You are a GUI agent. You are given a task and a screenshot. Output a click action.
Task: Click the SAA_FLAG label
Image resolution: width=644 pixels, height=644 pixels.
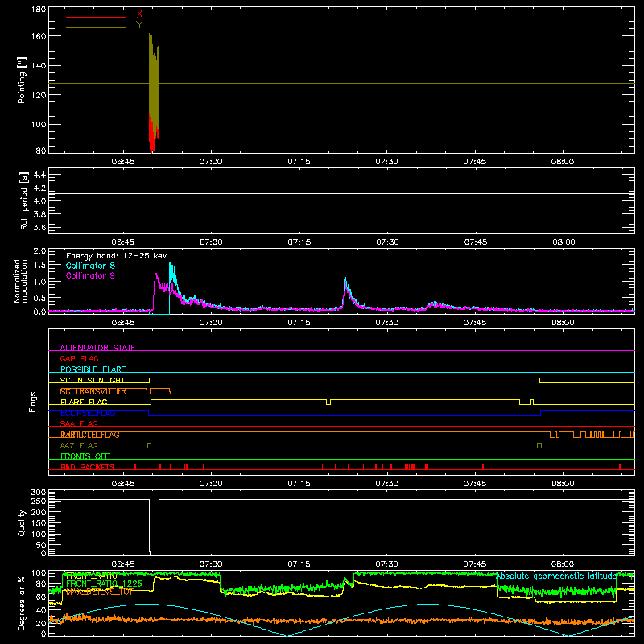tap(79, 423)
